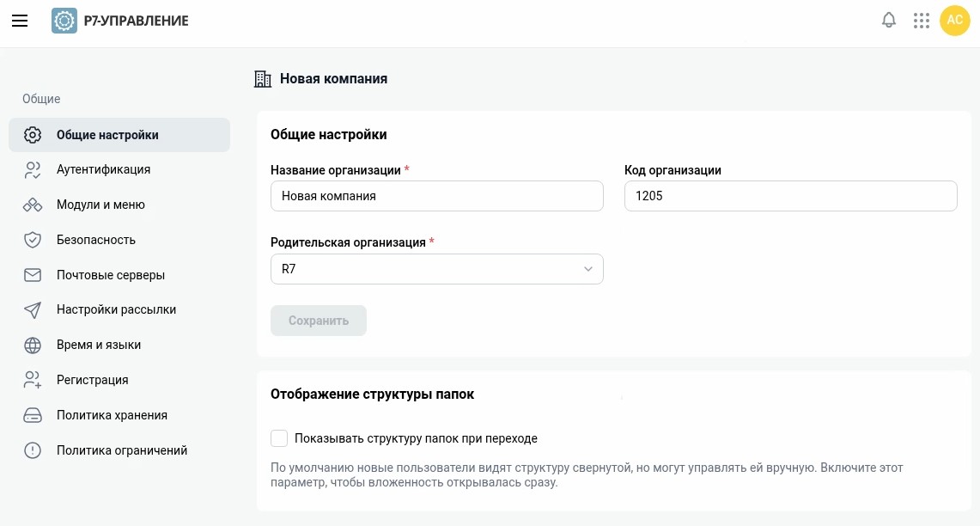The height and width of the screenshot is (526, 980).
Task: Click the Общие sidebar group heading
Action: [41, 99]
